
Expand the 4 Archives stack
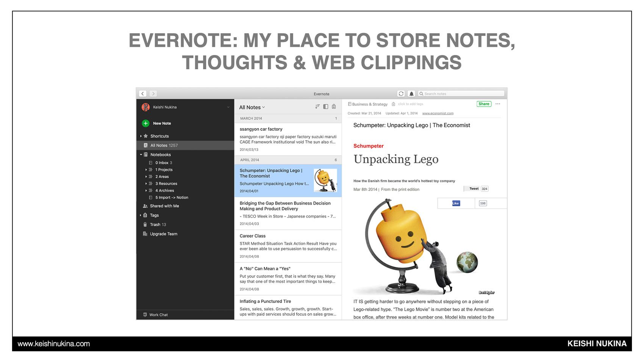(x=146, y=191)
